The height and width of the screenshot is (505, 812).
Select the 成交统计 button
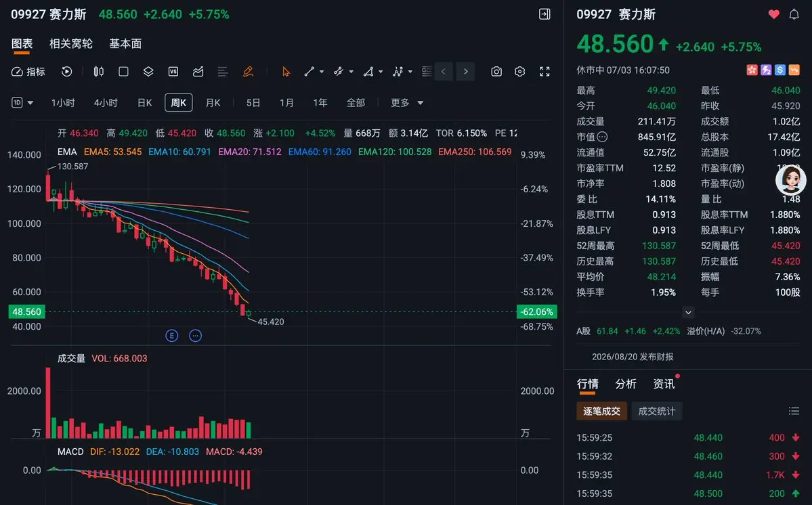point(657,411)
